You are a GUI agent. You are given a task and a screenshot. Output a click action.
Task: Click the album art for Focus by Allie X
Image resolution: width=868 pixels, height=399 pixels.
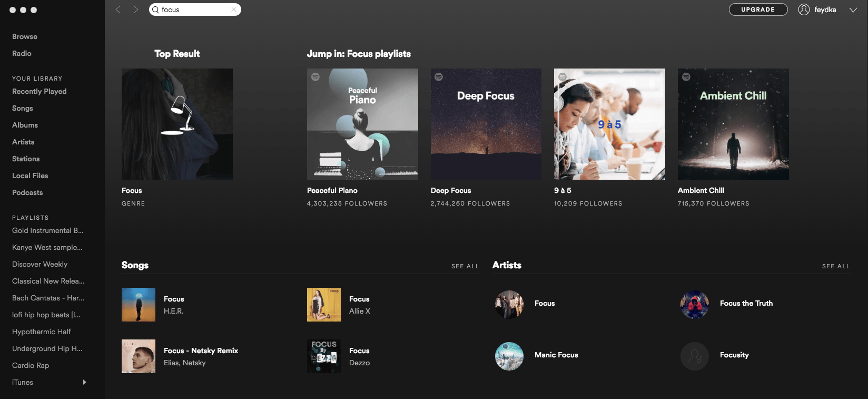[324, 305]
